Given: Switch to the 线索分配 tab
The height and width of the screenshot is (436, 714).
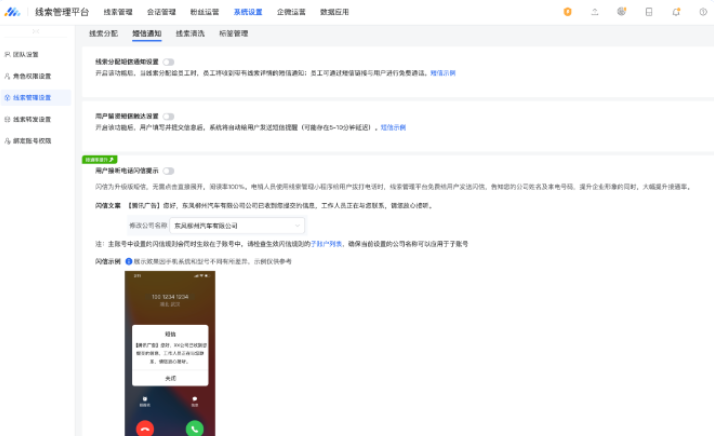Looking at the screenshot, I should coord(103,33).
